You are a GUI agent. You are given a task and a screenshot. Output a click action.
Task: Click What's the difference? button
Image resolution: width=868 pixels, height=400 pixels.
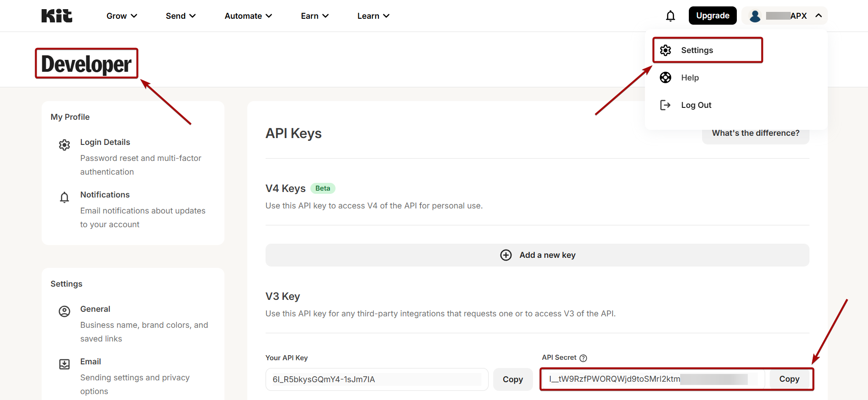[x=756, y=133]
